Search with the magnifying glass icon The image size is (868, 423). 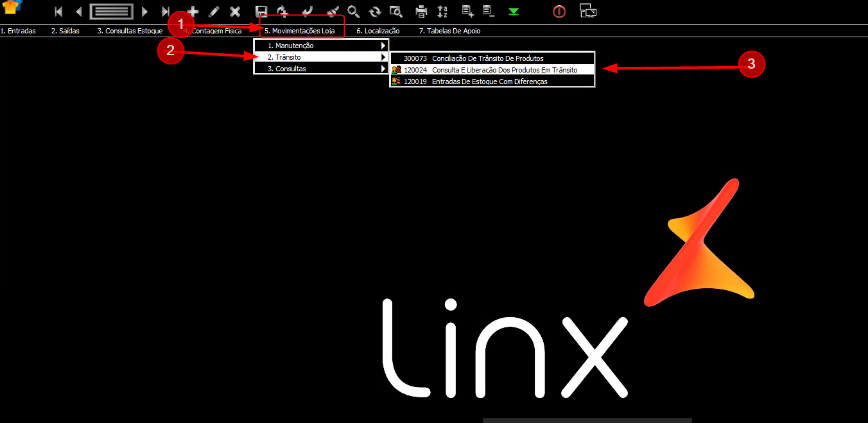pos(353,12)
